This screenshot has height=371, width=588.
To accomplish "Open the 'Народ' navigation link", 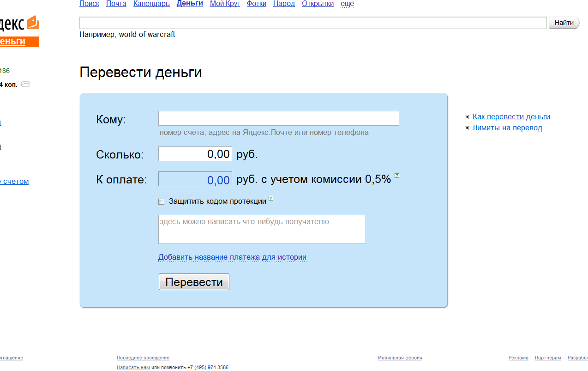I will pos(284,4).
